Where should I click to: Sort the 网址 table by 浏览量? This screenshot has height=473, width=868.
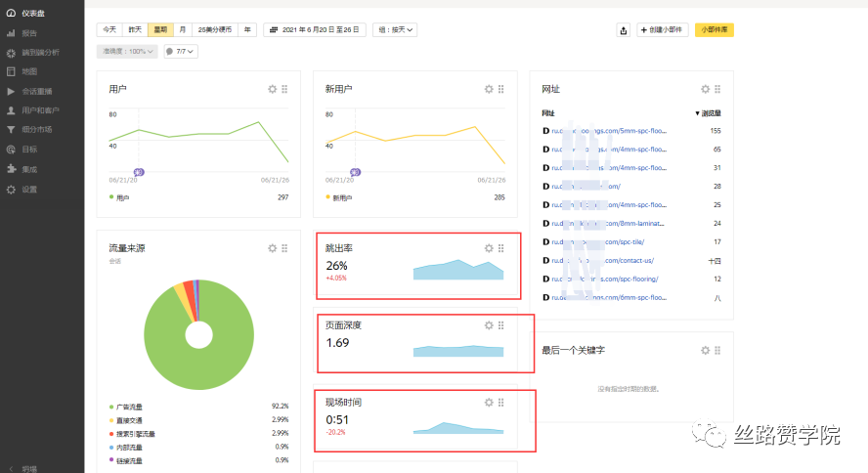click(708, 113)
